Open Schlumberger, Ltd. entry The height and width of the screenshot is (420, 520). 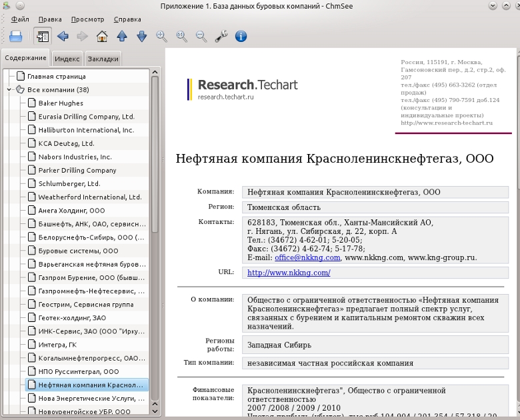[x=69, y=183]
